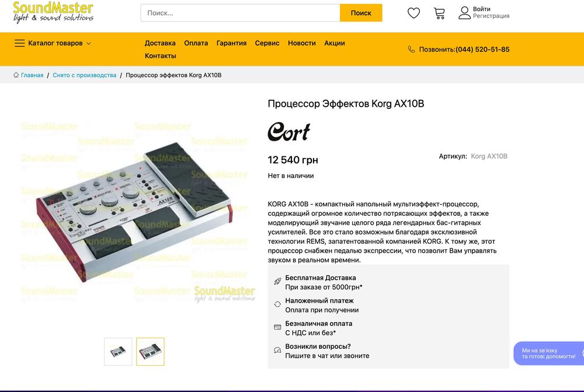Click the Korg AX10B article value

click(x=489, y=156)
